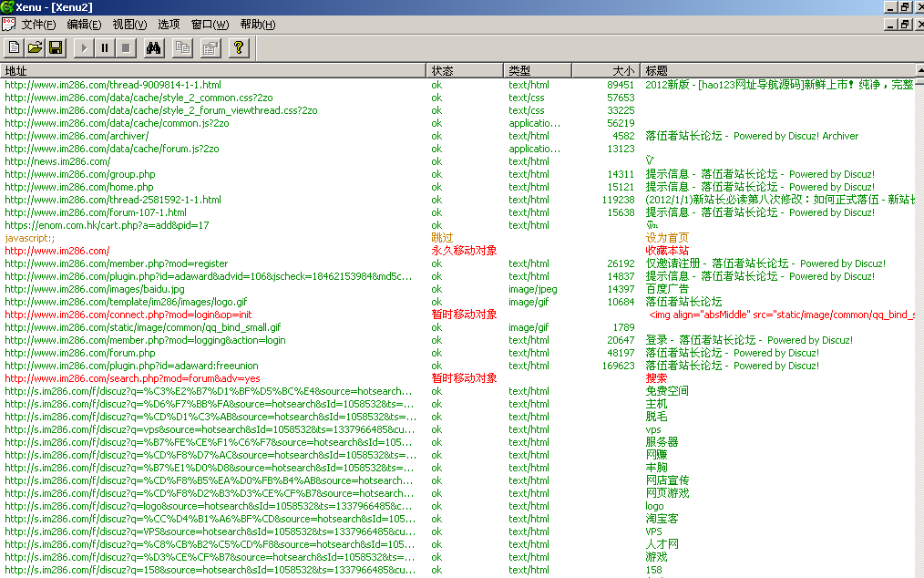Click the Open folder toolbar icon

[35, 47]
